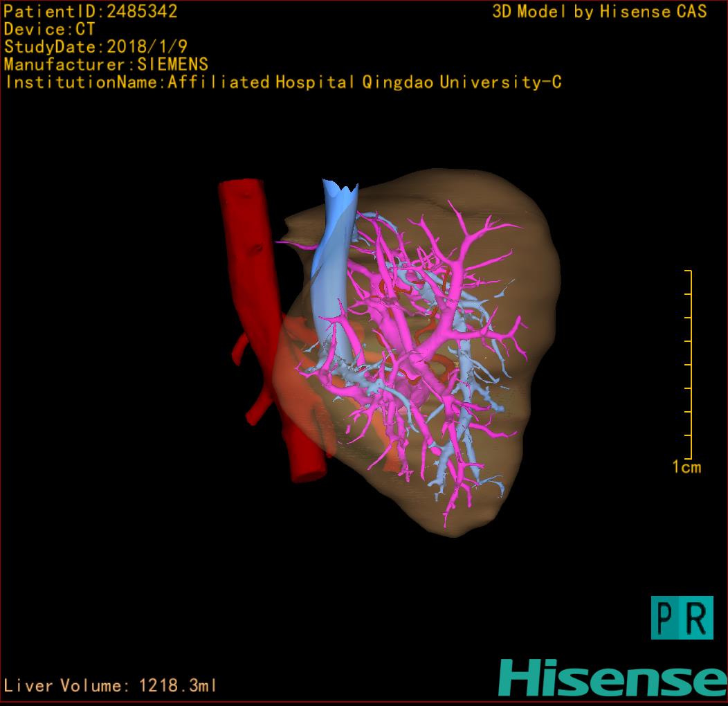Click the PatientID:2485342 text
Viewport: 728px width, 706px height.
pyautogui.click(x=91, y=11)
